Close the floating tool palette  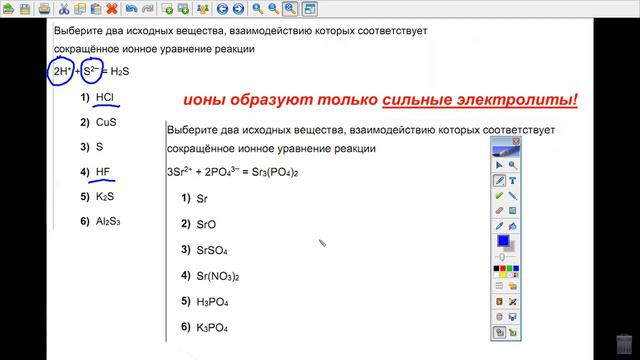coord(516,141)
